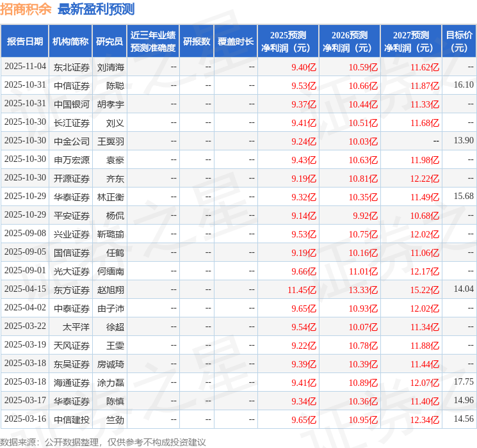Click institution 中信证券
Screen dimensions: 477x448
pos(72,86)
